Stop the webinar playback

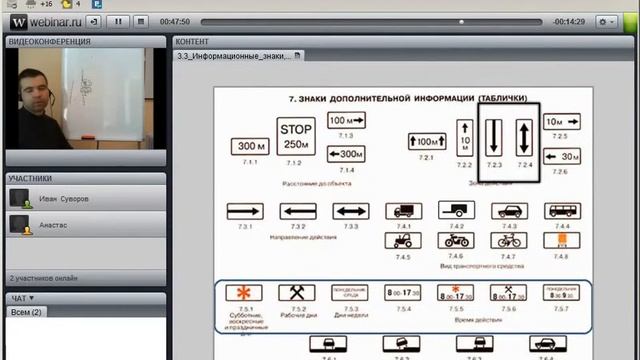coord(141,22)
